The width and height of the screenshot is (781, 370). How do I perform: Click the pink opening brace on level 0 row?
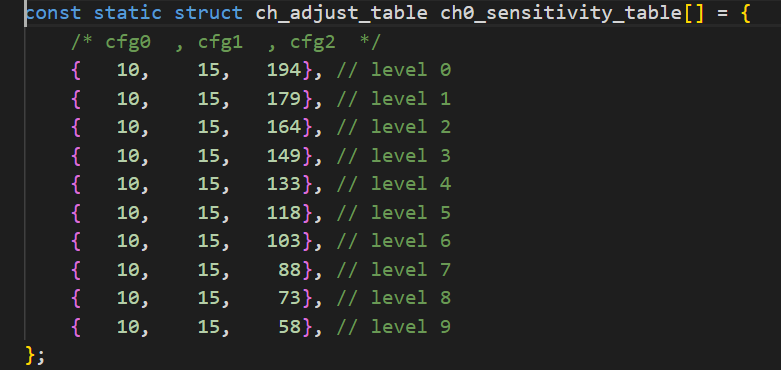tap(76, 70)
